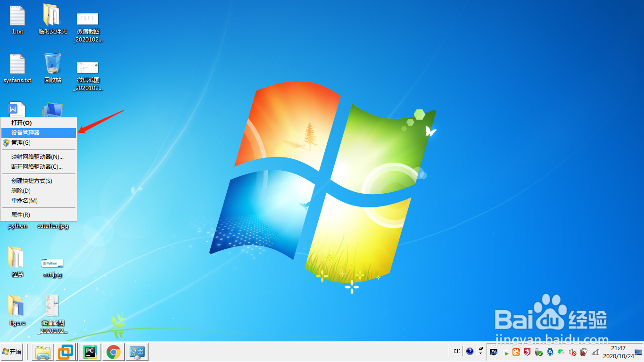Image resolution: width=644 pixels, height=362 pixels.
Task: Choose 删除(D) in the context menu
Action: coord(39,191)
